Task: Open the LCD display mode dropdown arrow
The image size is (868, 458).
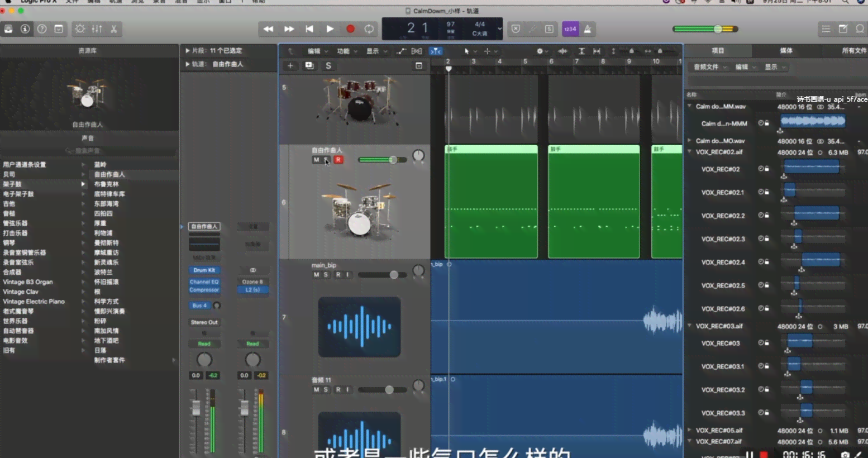Action: 499,29
